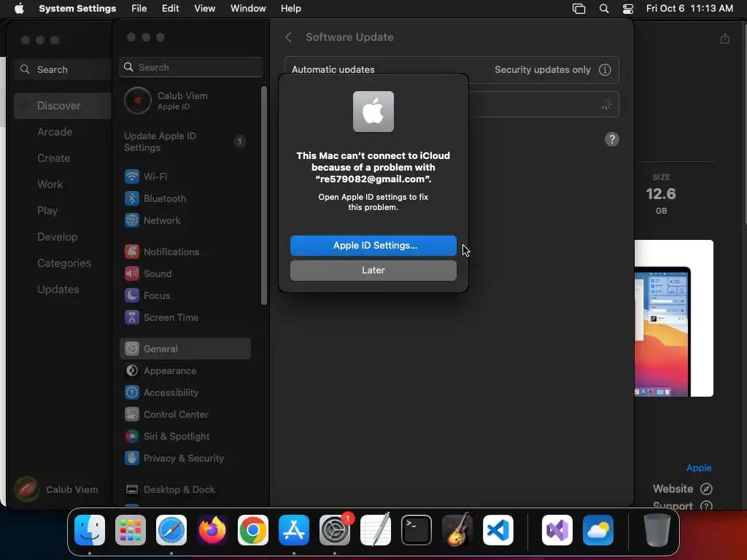This screenshot has width=747, height=560.
Task: Open Launchpad from the Dock
Action: click(131, 530)
